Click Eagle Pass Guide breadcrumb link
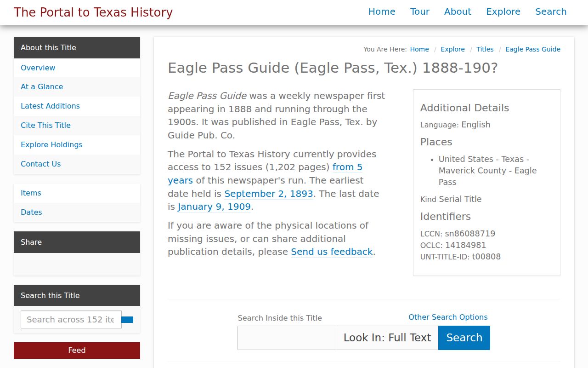 coord(533,49)
